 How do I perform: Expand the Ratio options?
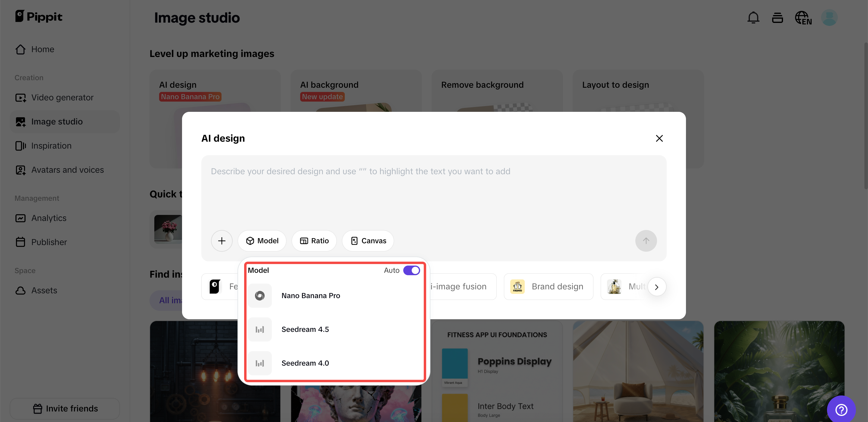pyautogui.click(x=314, y=241)
